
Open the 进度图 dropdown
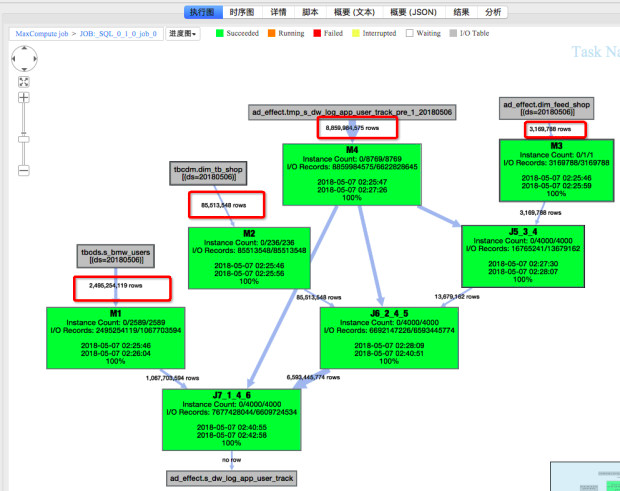coord(183,34)
